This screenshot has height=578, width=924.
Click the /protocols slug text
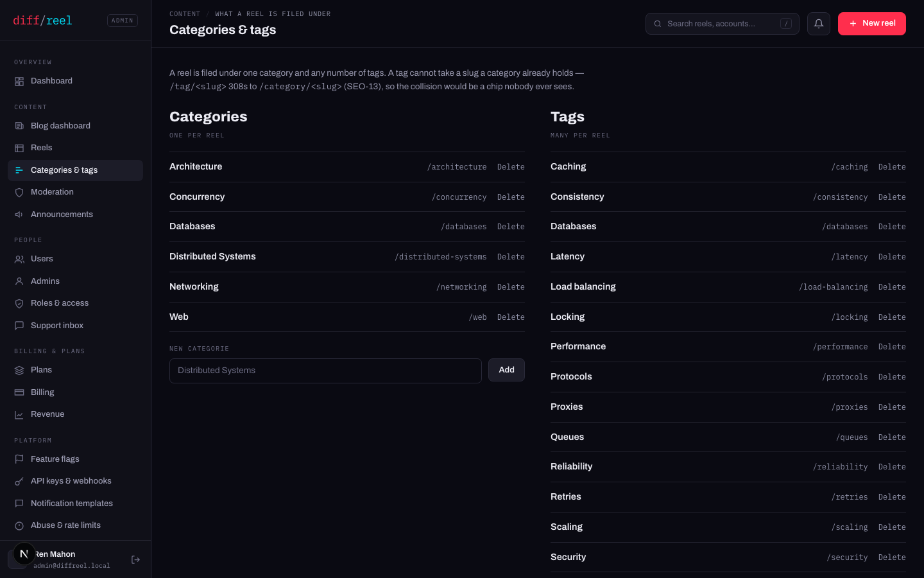tap(845, 377)
